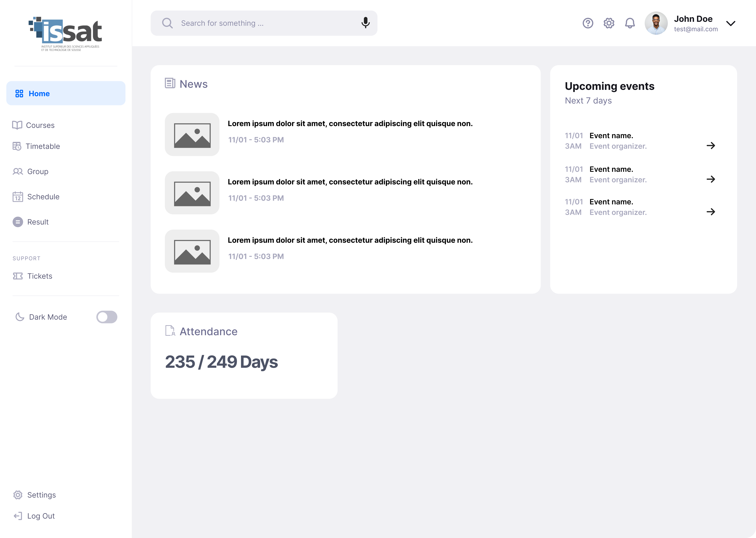Screen dimensions: 756x538
Task: Toggle the Dark Mode switch
Action: pos(107,317)
